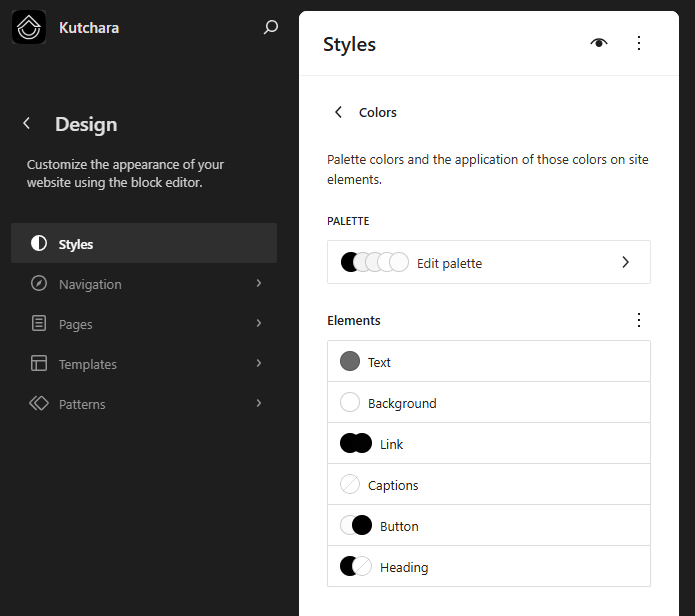This screenshot has height=616, width=695.
Task: Open the Templates menu item
Action: 144,363
